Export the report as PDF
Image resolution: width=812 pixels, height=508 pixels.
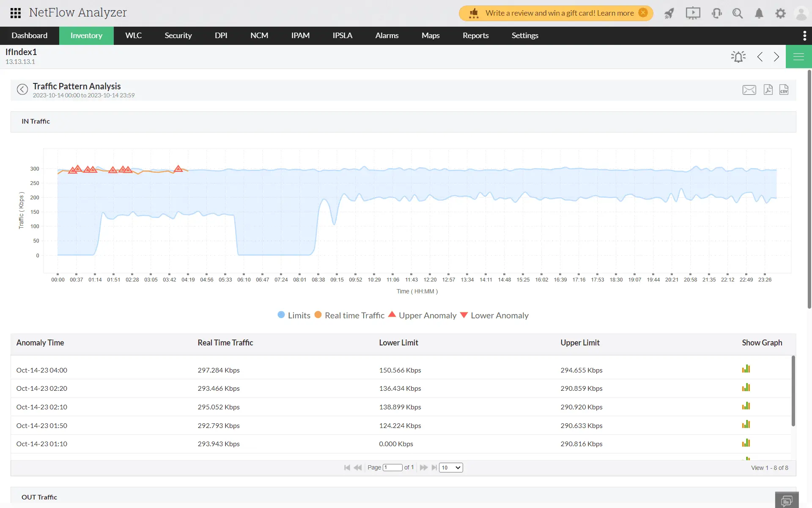coord(768,90)
